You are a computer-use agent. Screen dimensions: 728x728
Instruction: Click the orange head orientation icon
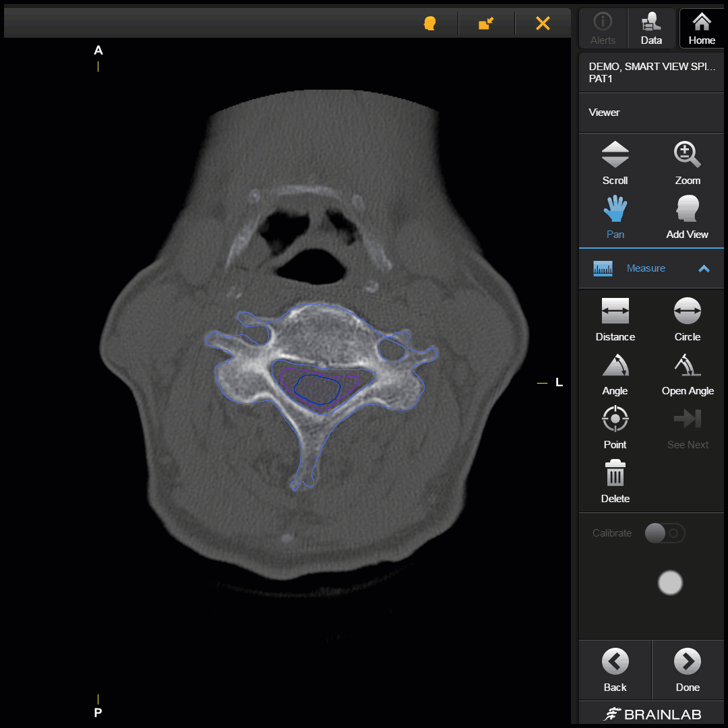pos(429,24)
